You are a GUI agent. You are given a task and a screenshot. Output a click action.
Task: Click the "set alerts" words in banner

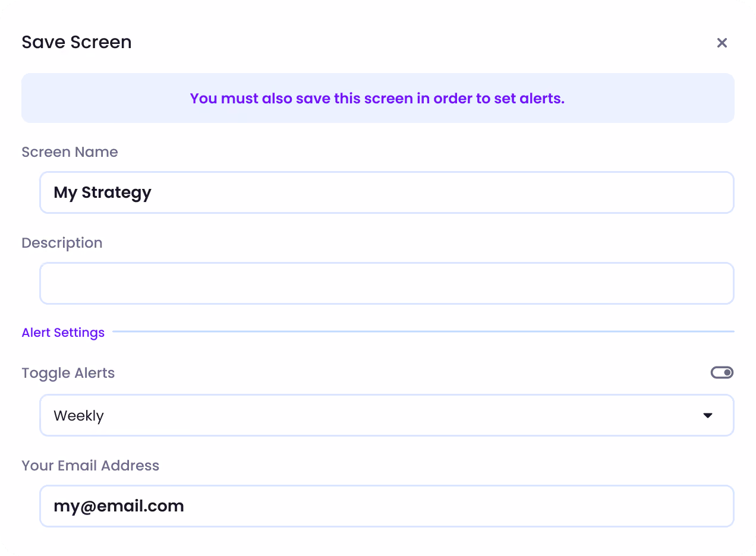(x=529, y=99)
